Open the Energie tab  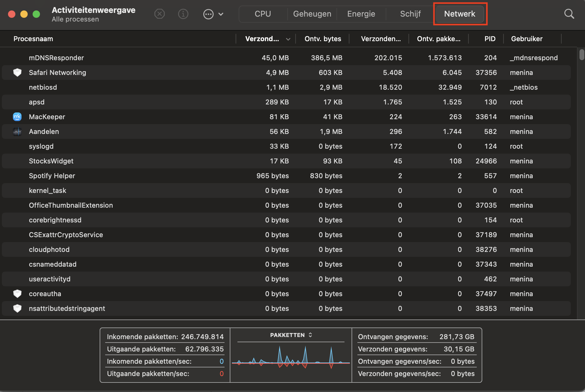(x=361, y=14)
